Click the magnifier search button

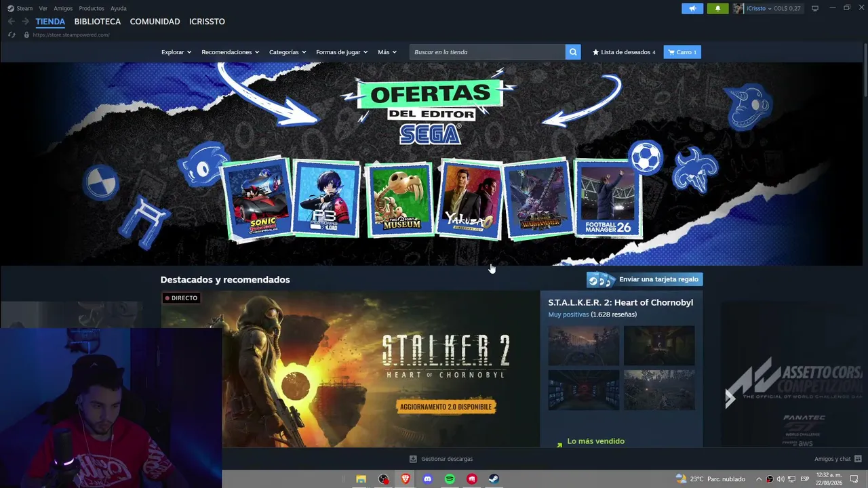(573, 52)
